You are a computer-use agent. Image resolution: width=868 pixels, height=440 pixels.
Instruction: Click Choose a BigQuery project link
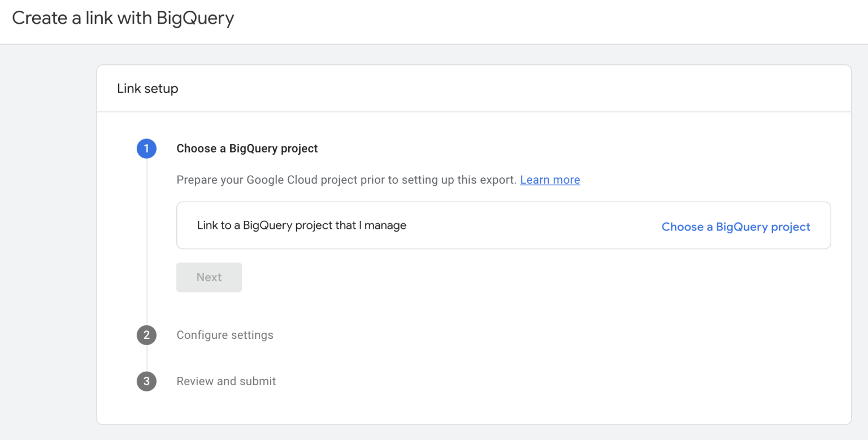point(735,226)
